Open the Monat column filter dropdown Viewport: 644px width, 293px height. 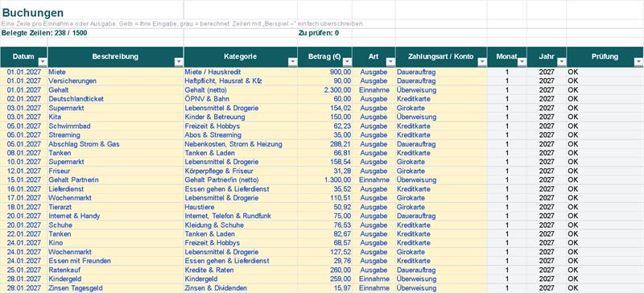[522, 62]
